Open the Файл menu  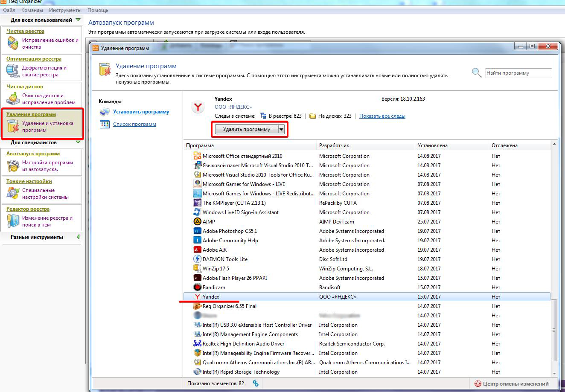(9, 10)
